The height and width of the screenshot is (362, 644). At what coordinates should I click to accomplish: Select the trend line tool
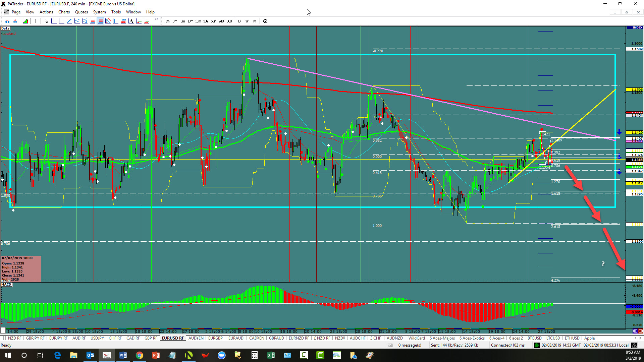point(69,21)
